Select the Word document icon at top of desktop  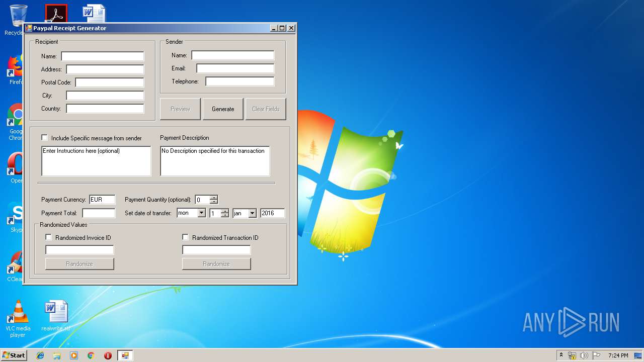point(94,14)
